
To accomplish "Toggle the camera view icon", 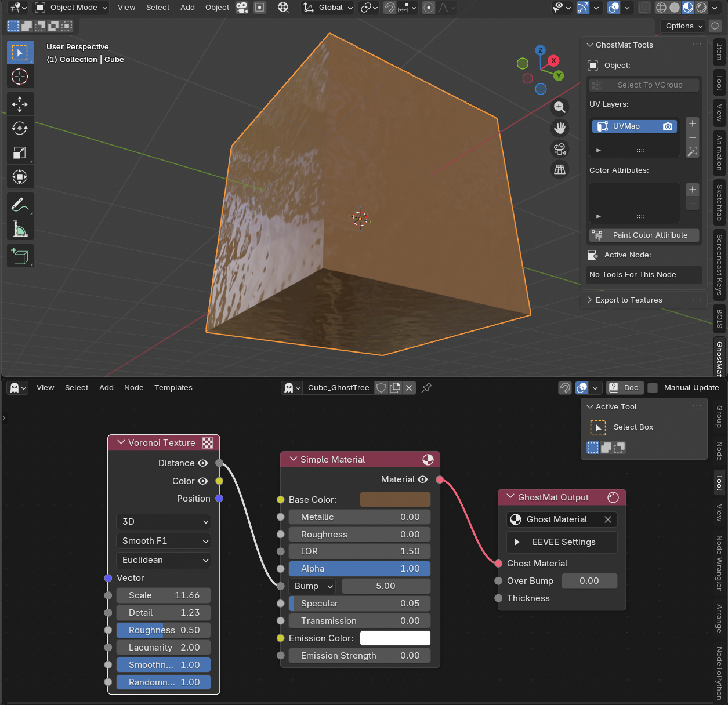I will click(x=560, y=149).
